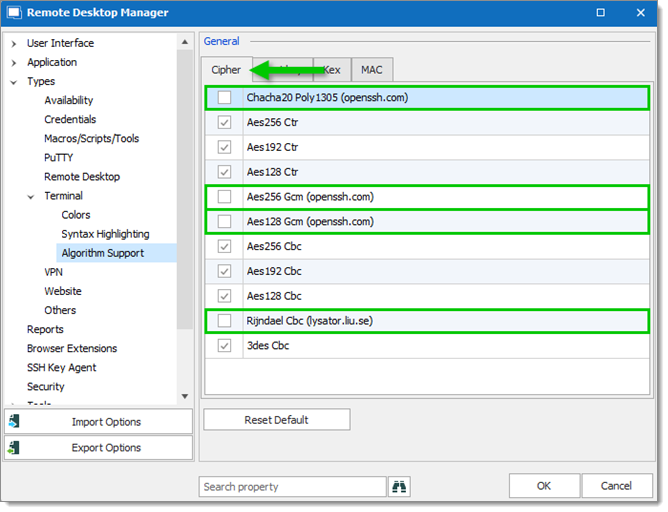
Task: Click the Export Options button
Action: pyautogui.click(x=98, y=447)
